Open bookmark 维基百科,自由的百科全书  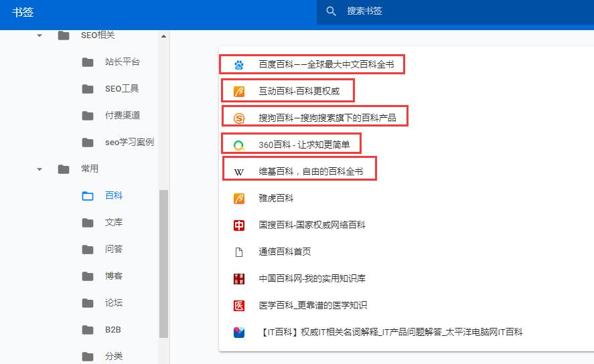(311, 171)
